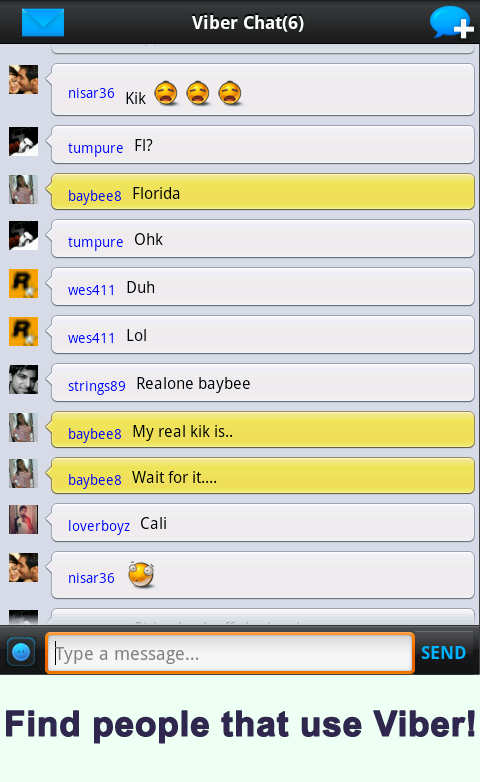Viewport: 480px width, 782px height.
Task: Select the username wes411 on 'Lol' message
Action: click(x=91, y=338)
